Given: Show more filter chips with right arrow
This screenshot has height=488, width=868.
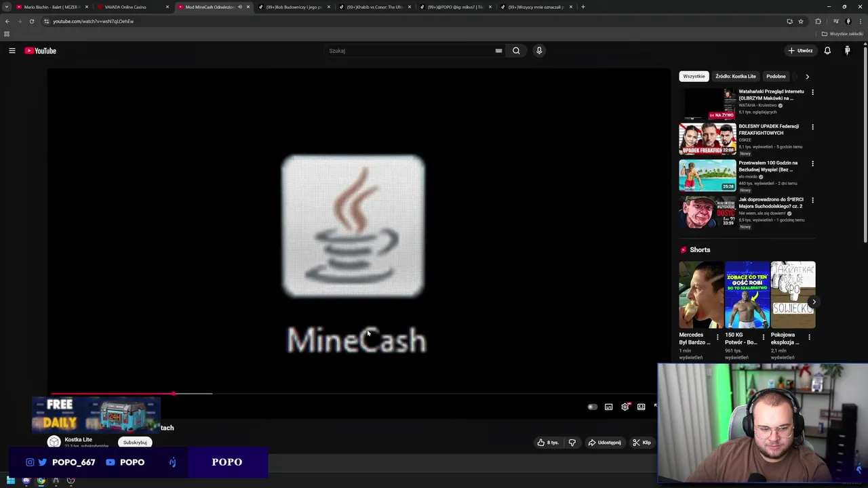Looking at the screenshot, I should pos(807,77).
